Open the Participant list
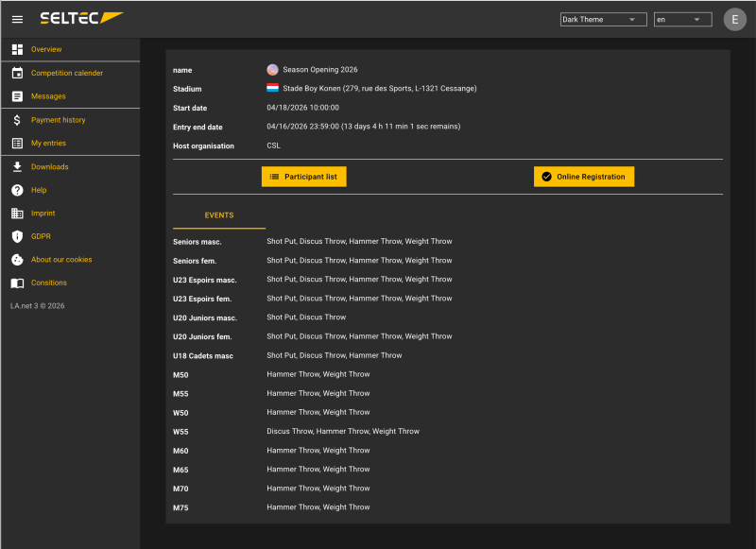The height and width of the screenshot is (549, 756). click(304, 177)
